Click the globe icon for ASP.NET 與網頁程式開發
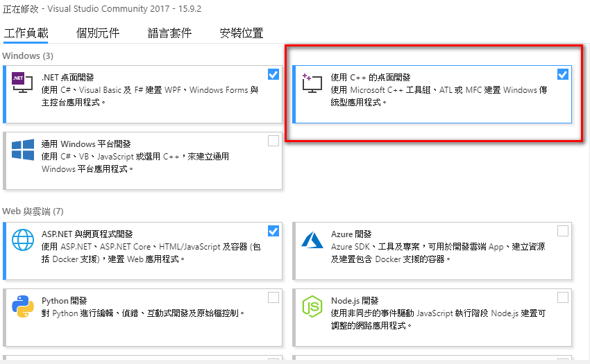This screenshot has height=364, width=590. point(23,239)
